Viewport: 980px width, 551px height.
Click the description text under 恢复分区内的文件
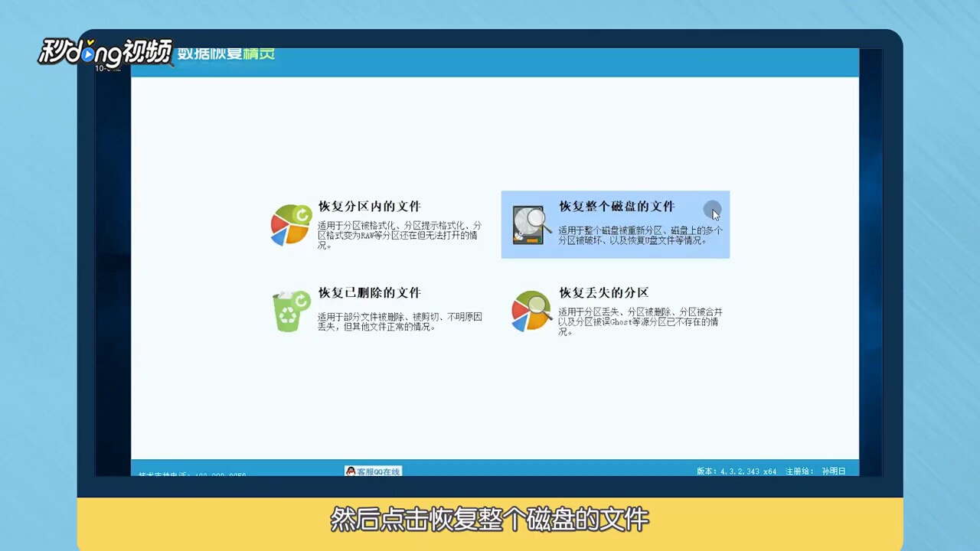[x=400, y=236]
